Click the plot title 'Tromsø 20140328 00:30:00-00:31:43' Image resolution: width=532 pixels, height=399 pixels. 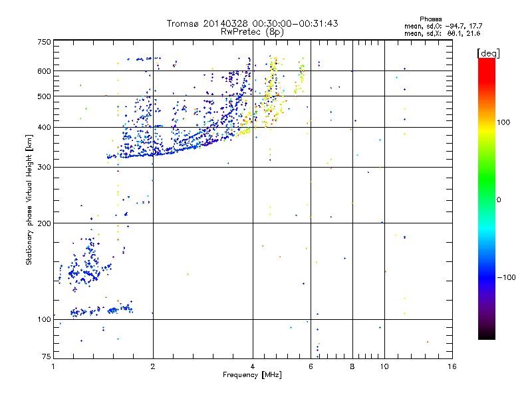(252, 23)
